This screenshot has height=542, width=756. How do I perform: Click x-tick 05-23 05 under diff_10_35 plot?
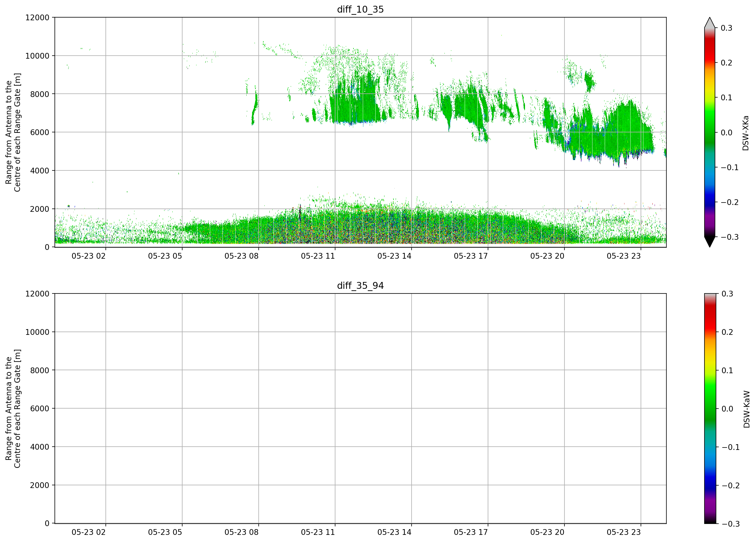click(165, 256)
